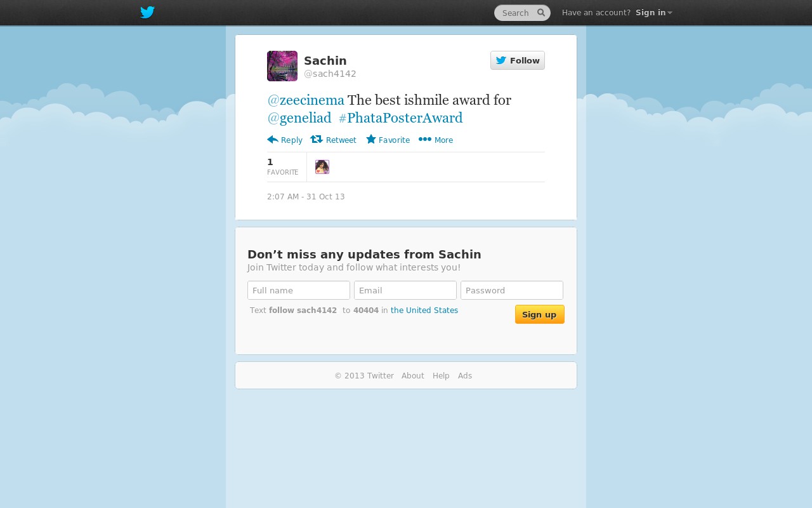Open the @geneliad mention
The height and width of the screenshot is (508, 812).
coord(299,118)
